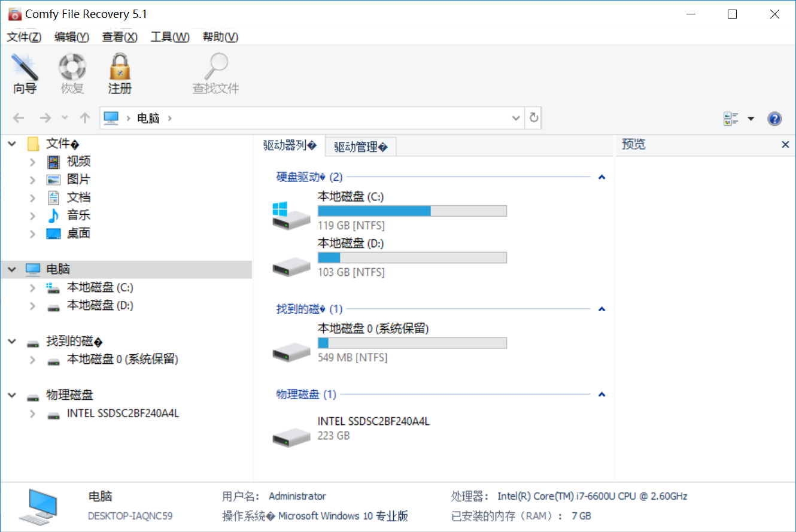Image resolution: width=796 pixels, height=532 pixels.
Task: Click 电脑 breadcrumb in address bar
Action: point(148,118)
